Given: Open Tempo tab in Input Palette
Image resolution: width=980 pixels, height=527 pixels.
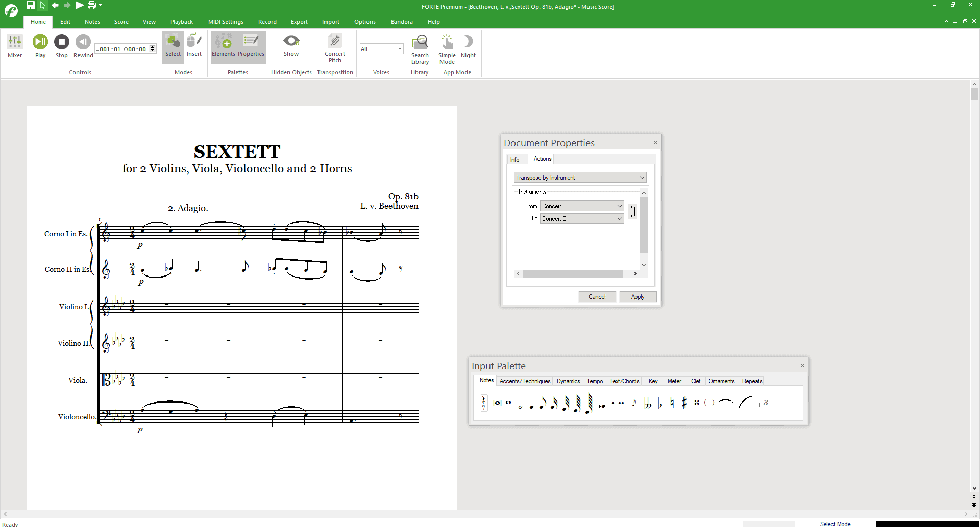Looking at the screenshot, I should point(595,381).
